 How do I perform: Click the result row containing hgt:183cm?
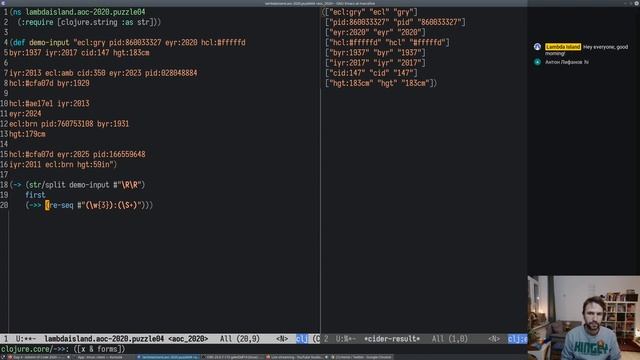[381, 83]
